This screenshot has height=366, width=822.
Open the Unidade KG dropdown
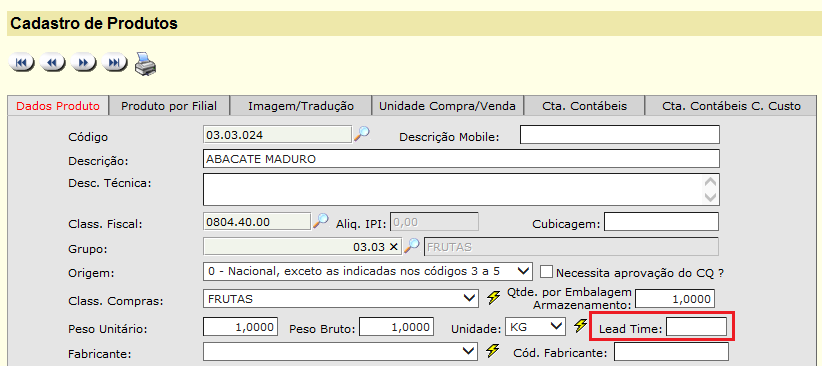click(x=536, y=327)
